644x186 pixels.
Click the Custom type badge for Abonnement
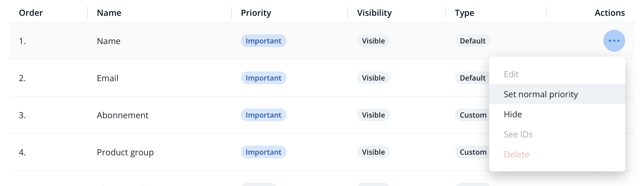point(472,115)
